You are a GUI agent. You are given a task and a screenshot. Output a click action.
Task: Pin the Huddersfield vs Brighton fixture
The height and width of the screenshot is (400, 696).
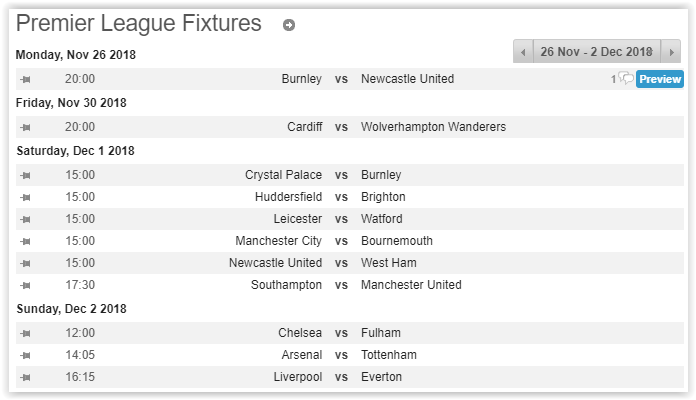point(26,197)
